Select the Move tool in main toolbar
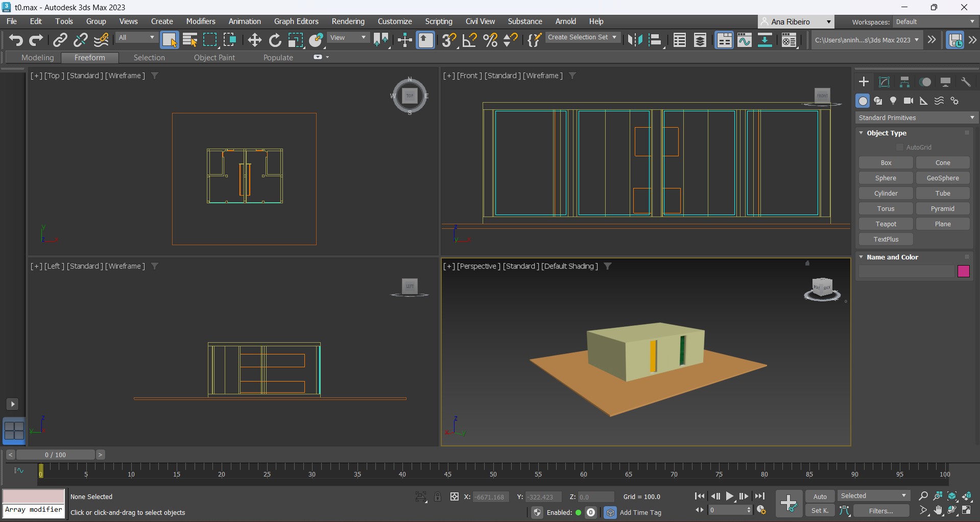Viewport: 980px width, 522px height. pos(254,40)
